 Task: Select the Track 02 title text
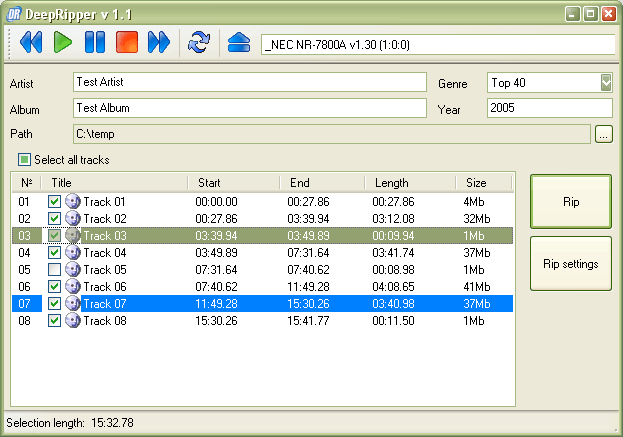tap(104, 219)
